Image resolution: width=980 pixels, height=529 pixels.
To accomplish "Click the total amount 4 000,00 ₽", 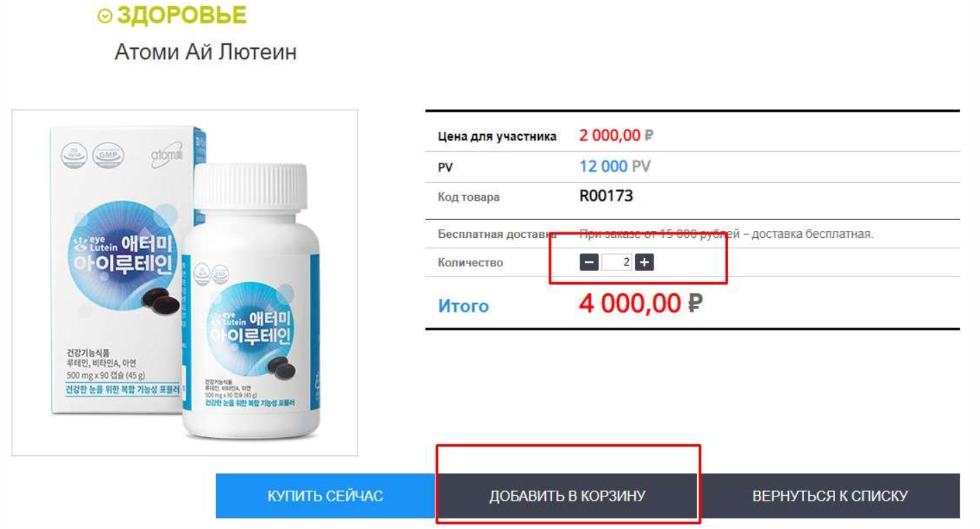I will point(640,303).
